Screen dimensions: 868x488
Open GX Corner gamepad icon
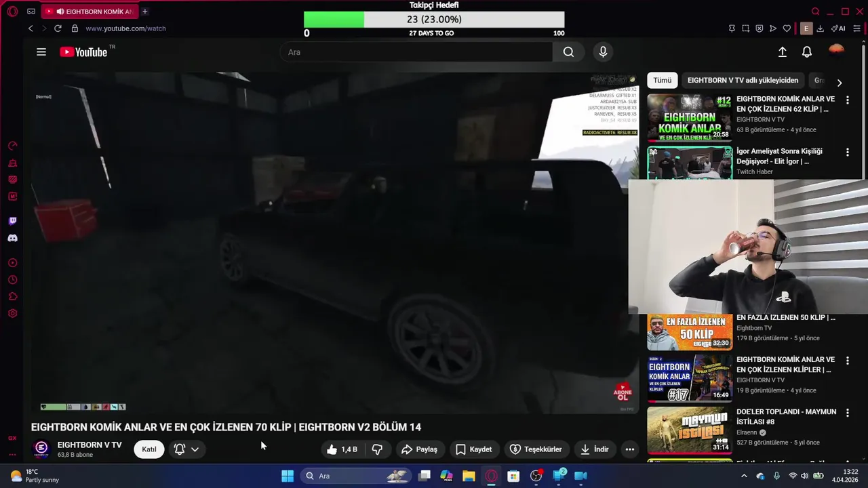[31, 12]
